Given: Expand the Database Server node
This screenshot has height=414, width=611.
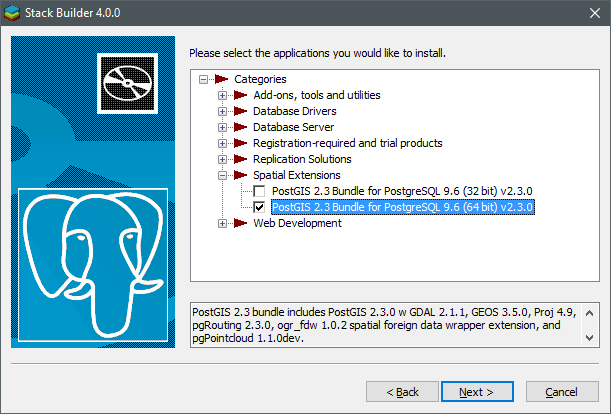Looking at the screenshot, I should [x=222, y=127].
